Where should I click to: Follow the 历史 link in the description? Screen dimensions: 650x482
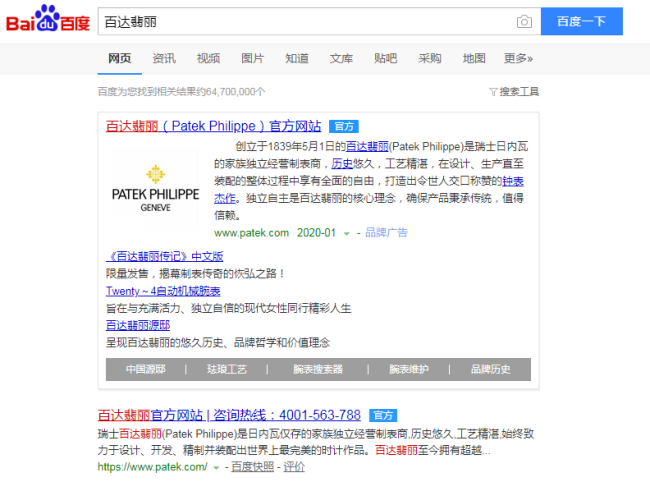tap(342, 164)
